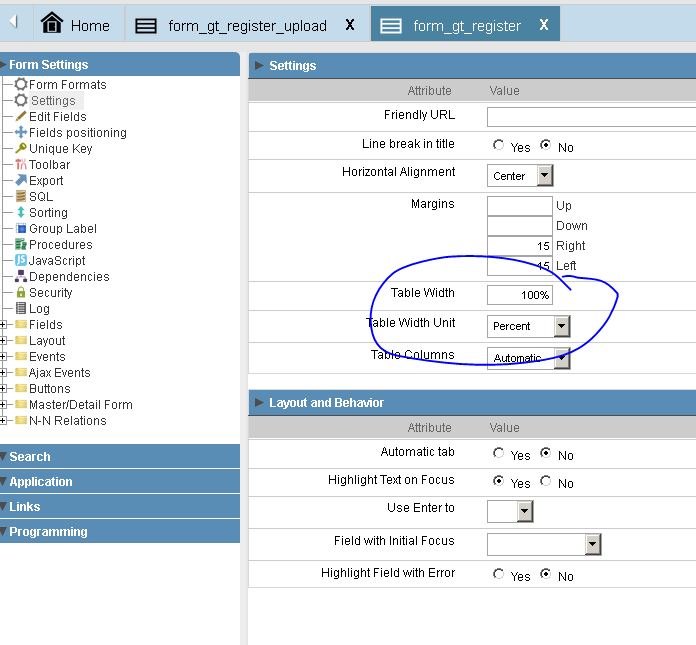Image resolution: width=696 pixels, height=645 pixels.
Task: Click the Table Width input field
Action: click(x=520, y=295)
